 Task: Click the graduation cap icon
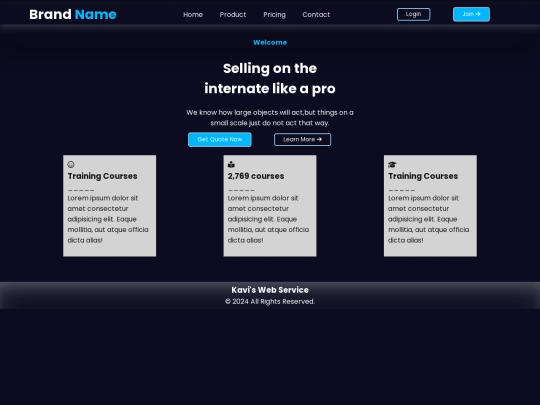point(392,165)
